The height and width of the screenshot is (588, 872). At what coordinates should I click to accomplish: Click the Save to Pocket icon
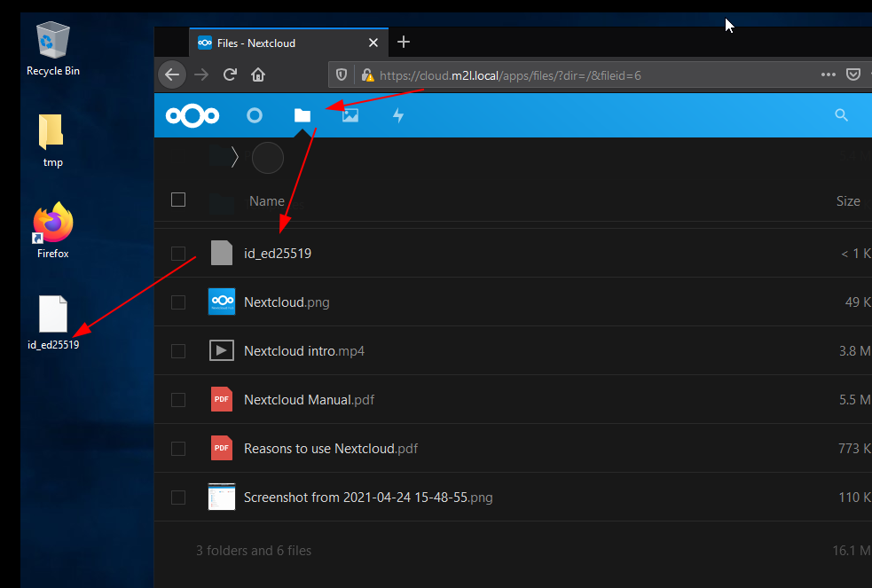(853, 74)
